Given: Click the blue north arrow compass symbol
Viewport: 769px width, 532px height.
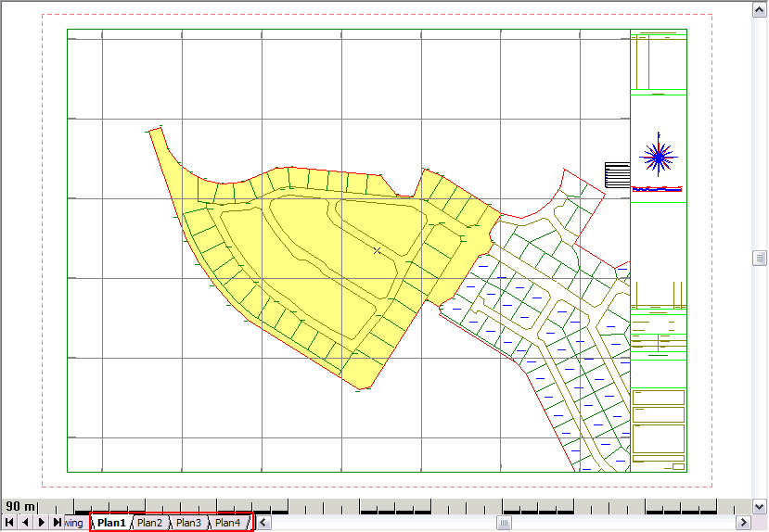Looking at the screenshot, I should click(659, 157).
